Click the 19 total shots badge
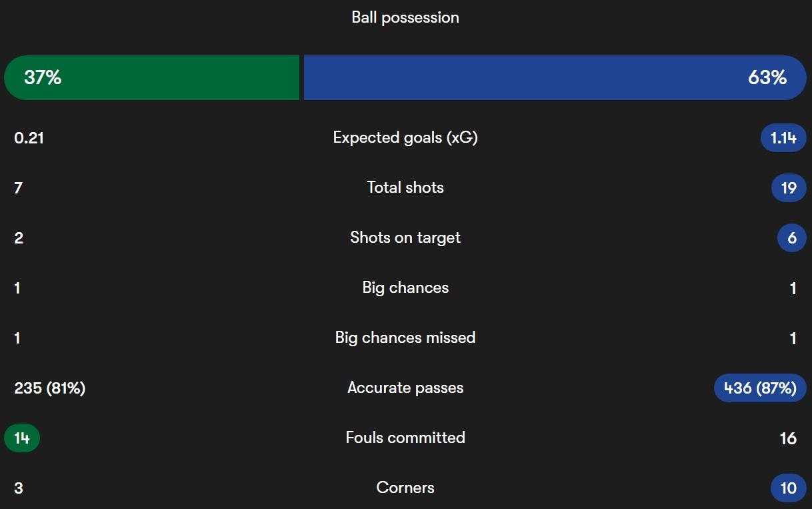 tap(789, 188)
